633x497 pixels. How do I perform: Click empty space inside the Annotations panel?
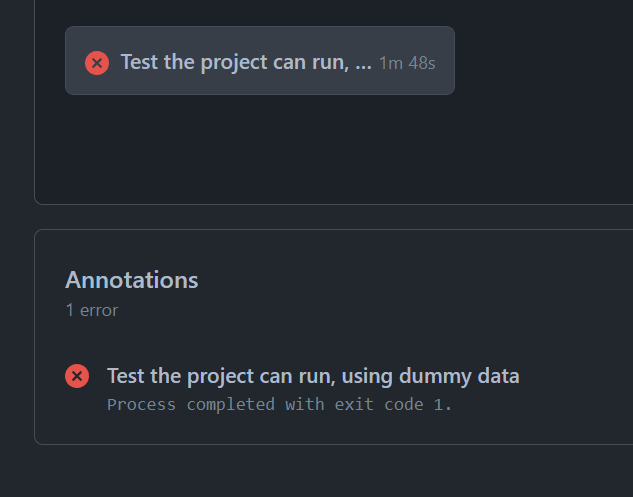pos(450,300)
